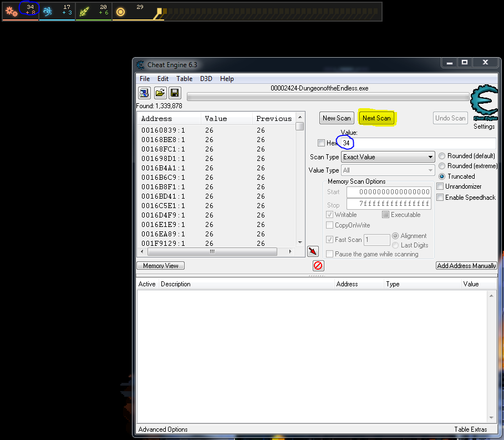Click the Start address field
This screenshot has width=504, height=440.
[389, 192]
